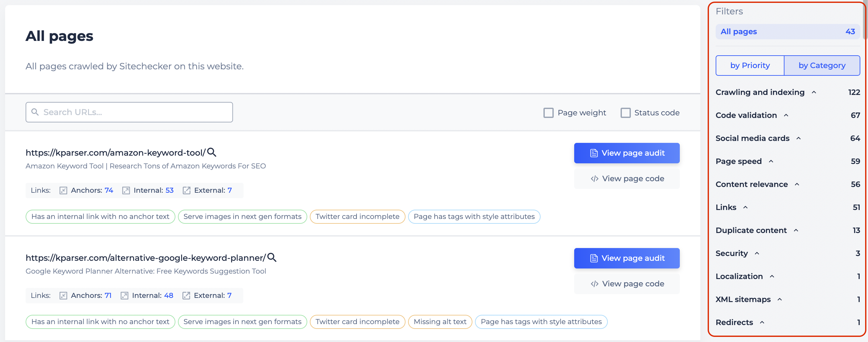Click Google Keyword Planner Alternative title text
Viewport: 868px width, 342px height.
point(146,271)
